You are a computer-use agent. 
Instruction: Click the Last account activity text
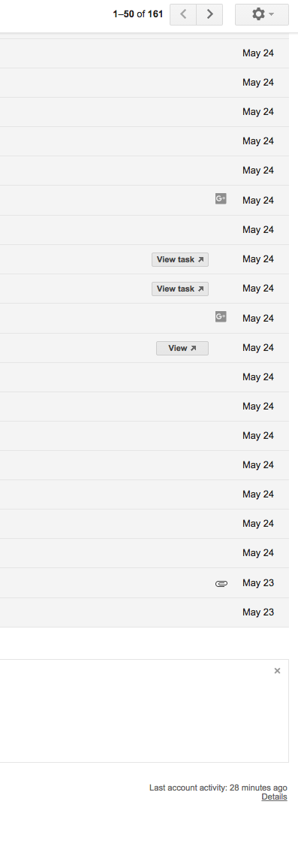[x=218, y=788]
